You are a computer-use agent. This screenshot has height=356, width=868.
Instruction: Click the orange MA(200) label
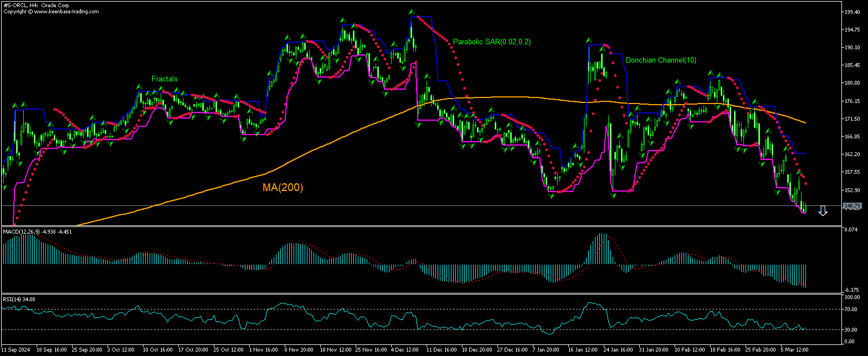click(283, 188)
